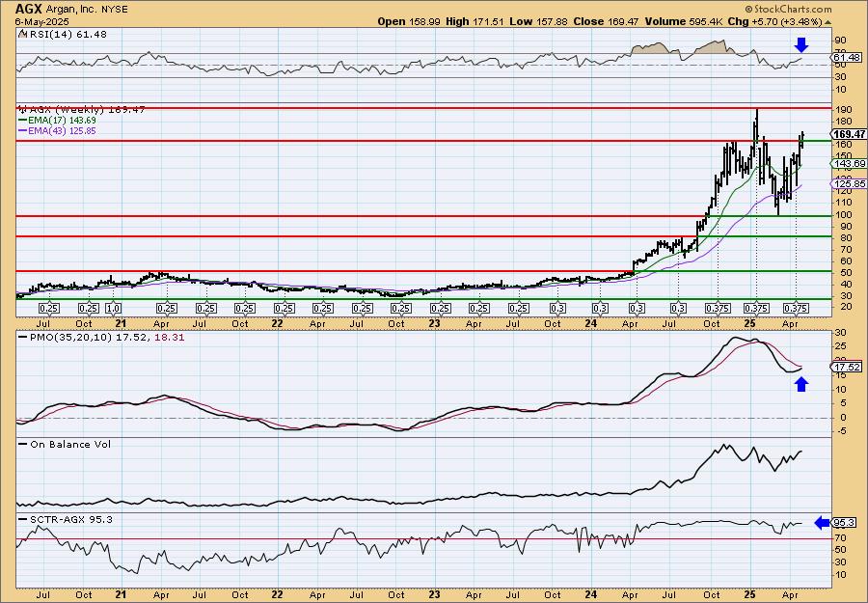Click the purple 125.85 tag on the price axis
This screenshot has height=603, width=868.
tap(849, 184)
